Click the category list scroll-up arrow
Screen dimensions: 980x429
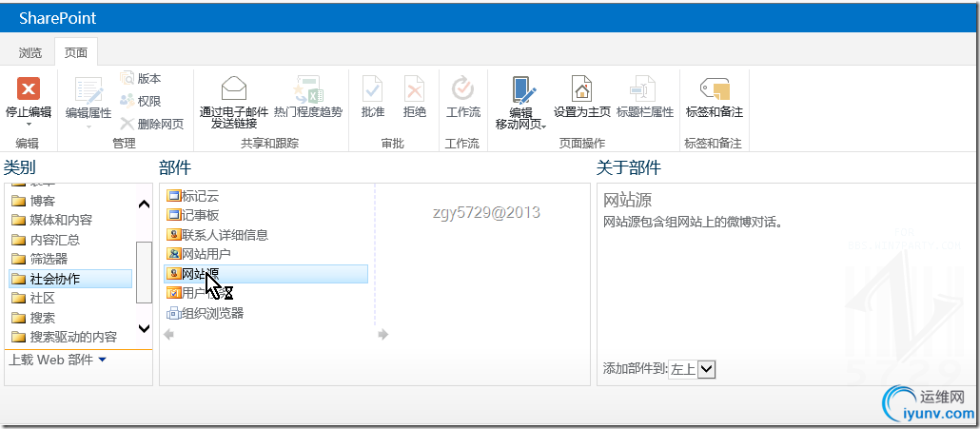click(144, 205)
